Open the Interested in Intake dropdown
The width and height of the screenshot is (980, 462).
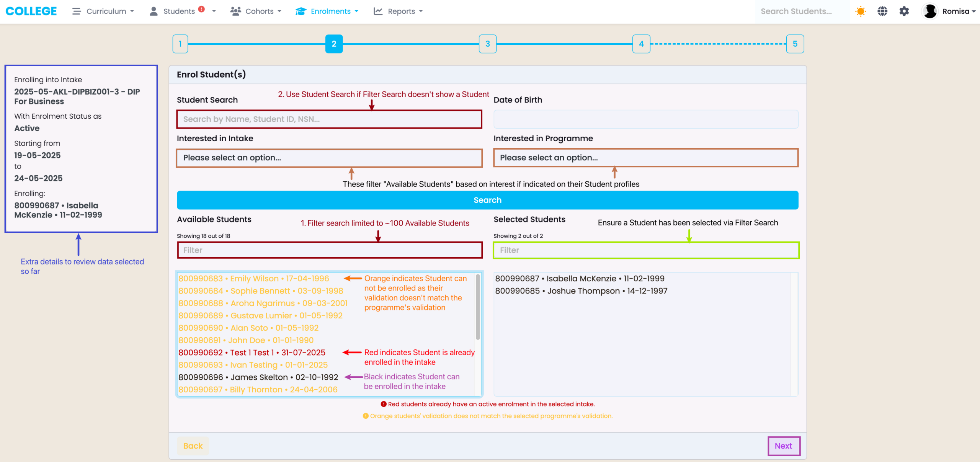tap(329, 158)
